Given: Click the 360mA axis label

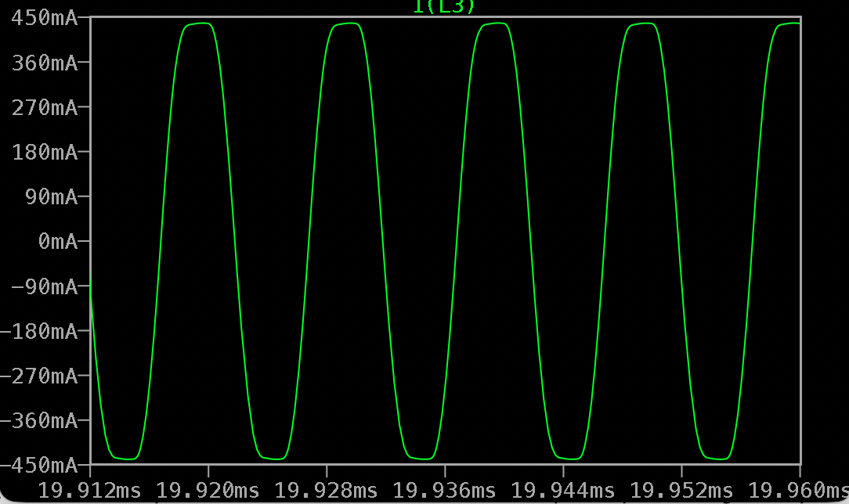Looking at the screenshot, I should point(45,63).
